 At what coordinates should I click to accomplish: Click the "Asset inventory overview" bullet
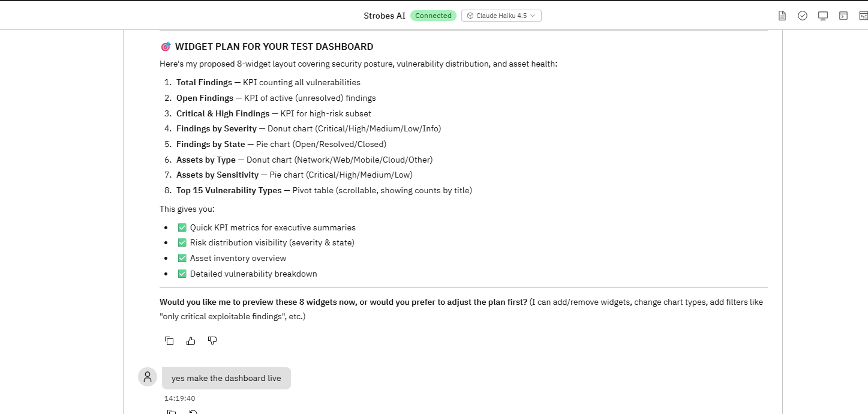coord(232,258)
